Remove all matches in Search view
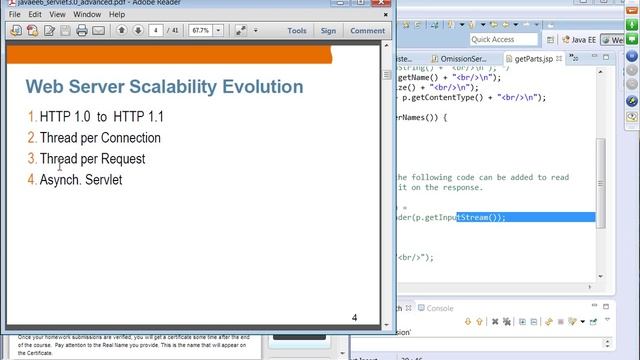The height and width of the screenshot is (360, 640). point(507,322)
